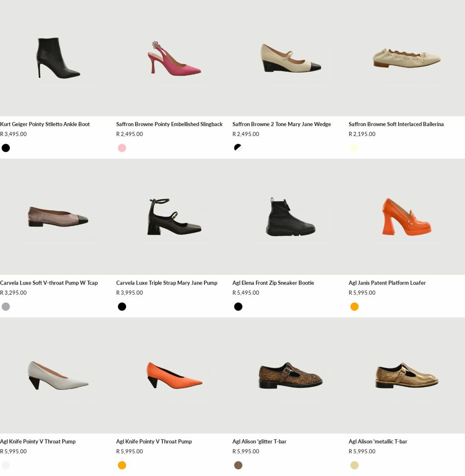Choose gold swatch for Agl Alison metallic T-bar
Screen dimensions: 465x476
tap(355, 466)
